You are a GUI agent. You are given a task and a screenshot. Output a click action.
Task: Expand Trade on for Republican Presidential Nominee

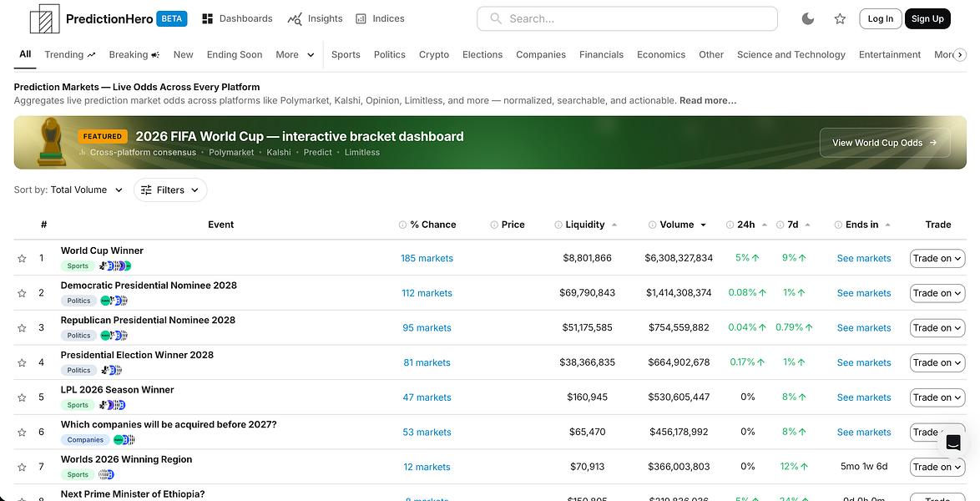click(937, 328)
